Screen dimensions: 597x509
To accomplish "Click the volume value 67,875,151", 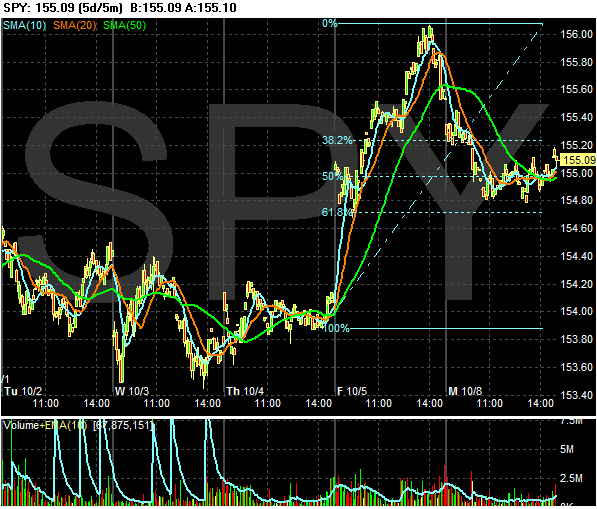I will 124,425.
